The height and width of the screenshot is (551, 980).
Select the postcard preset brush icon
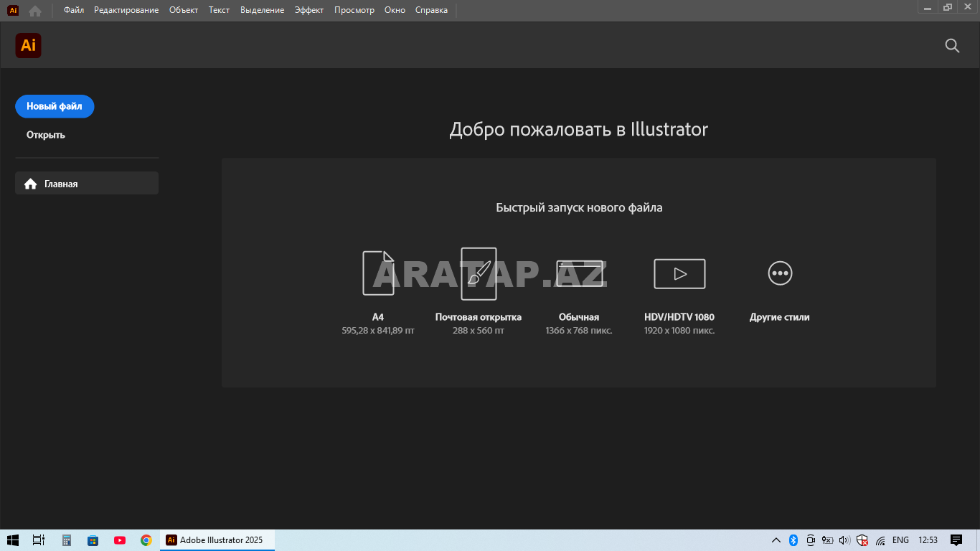point(479,273)
